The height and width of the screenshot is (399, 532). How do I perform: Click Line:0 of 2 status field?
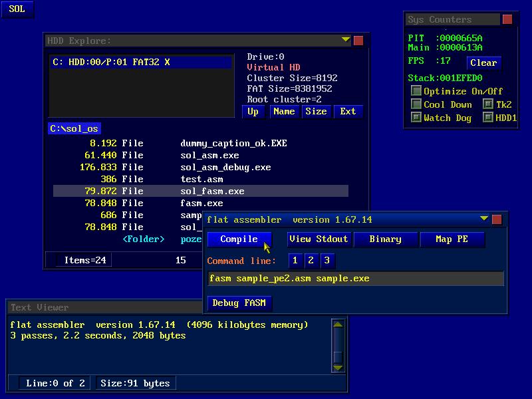click(x=55, y=384)
